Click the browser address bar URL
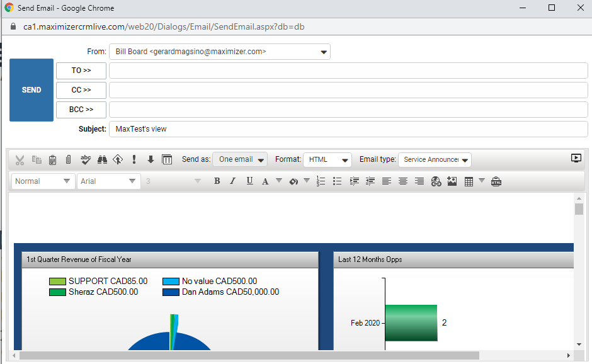The image size is (592, 364). [x=164, y=27]
